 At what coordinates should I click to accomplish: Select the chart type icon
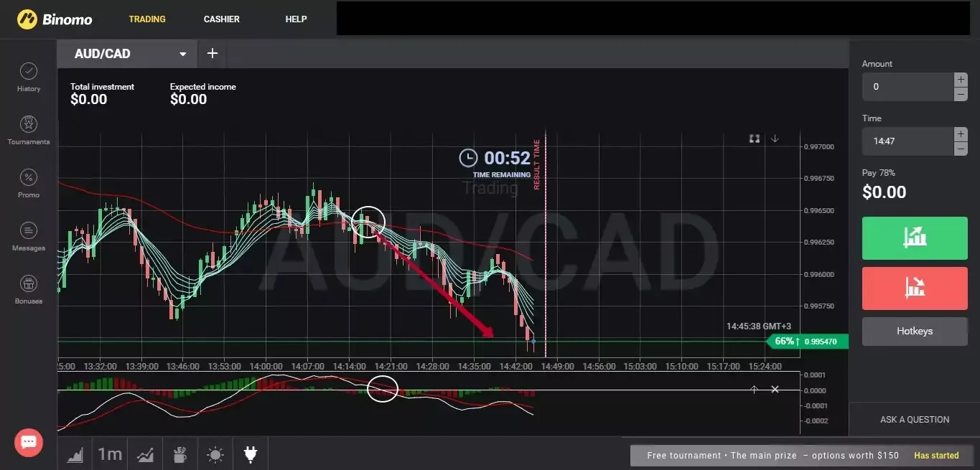click(75, 454)
